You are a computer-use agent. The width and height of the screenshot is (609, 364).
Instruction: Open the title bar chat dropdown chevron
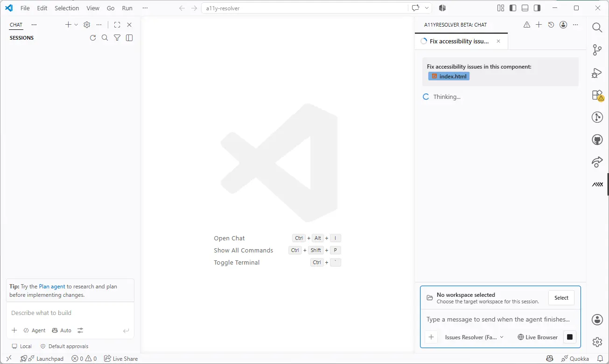coord(427,8)
